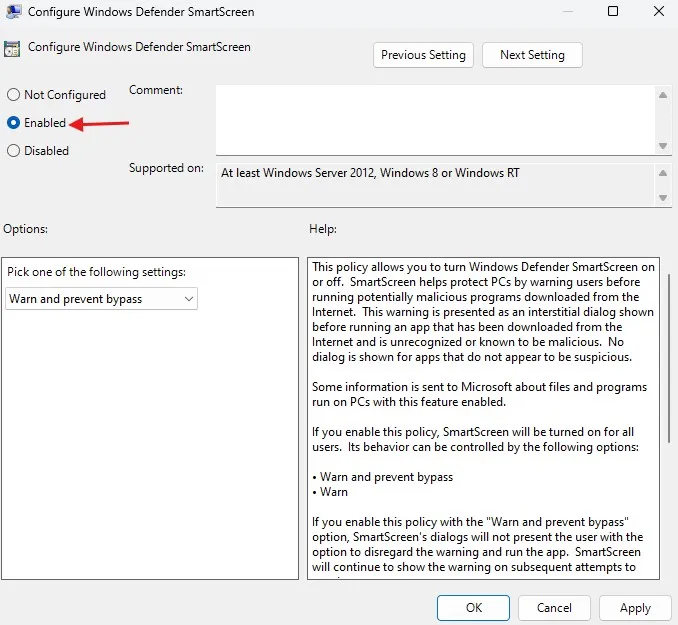This screenshot has height=625, width=678.
Task: Go to Previous Setting
Action: point(423,55)
